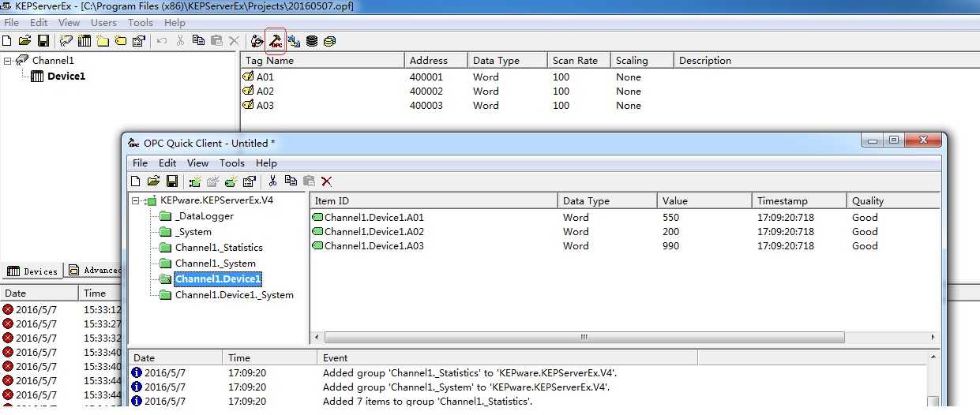Open Tools menu in KEPServerEx window
The height and width of the screenshot is (415, 980).
point(141,23)
